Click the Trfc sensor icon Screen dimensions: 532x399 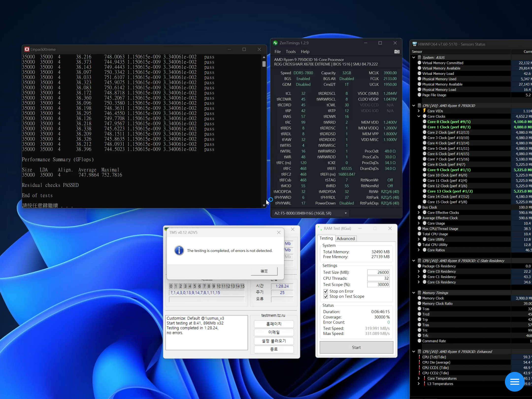419,335
